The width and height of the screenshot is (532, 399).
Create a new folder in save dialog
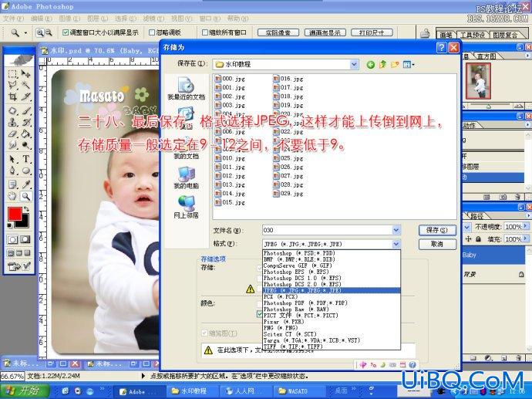pos(395,64)
